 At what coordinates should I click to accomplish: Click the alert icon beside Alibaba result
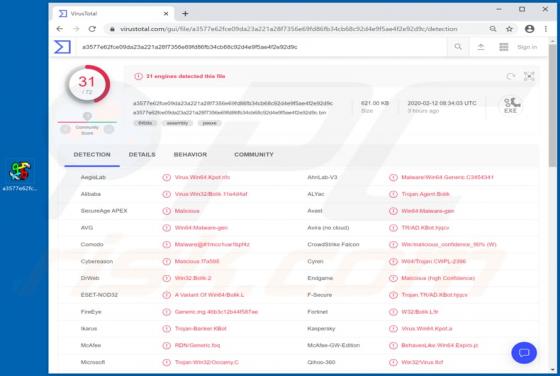coord(166,194)
